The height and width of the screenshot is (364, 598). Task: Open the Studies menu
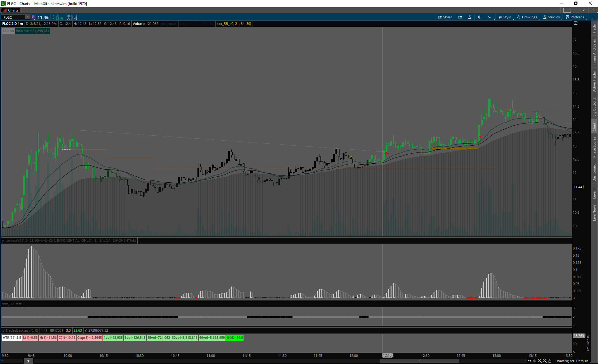(x=551, y=17)
